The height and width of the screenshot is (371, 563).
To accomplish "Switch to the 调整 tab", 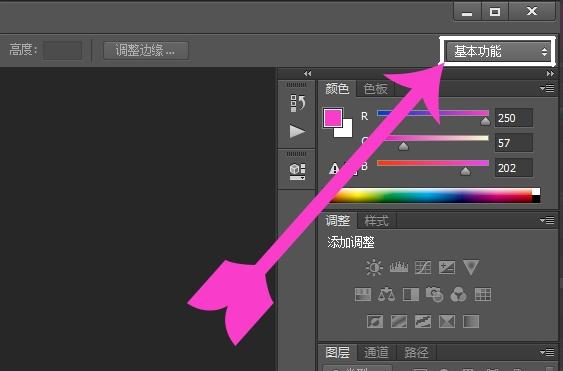I will pos(338,221).
